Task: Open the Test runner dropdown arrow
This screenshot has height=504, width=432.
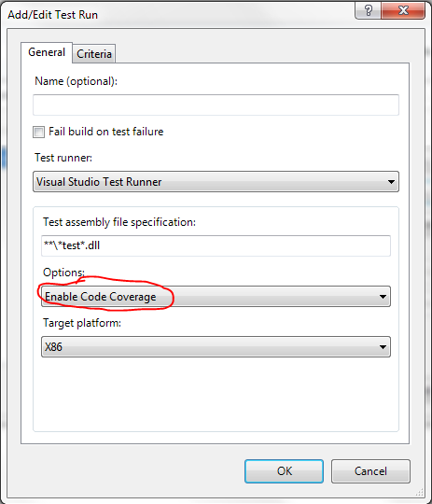Action: click(x=391, y=182)
